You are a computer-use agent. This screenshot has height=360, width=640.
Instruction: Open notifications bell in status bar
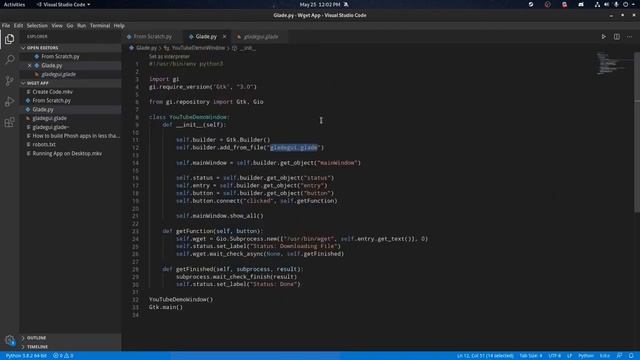pyautogui.click(x=631, y=356)
